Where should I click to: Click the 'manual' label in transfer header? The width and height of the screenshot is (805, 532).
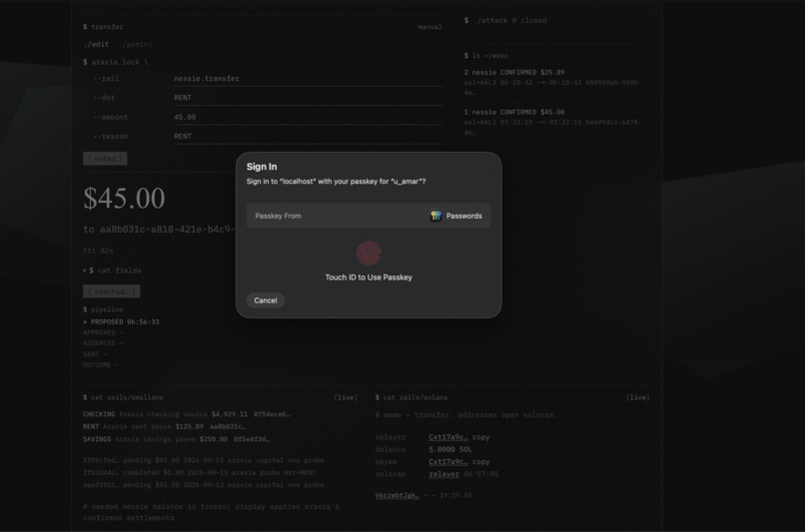pos(429,27)
